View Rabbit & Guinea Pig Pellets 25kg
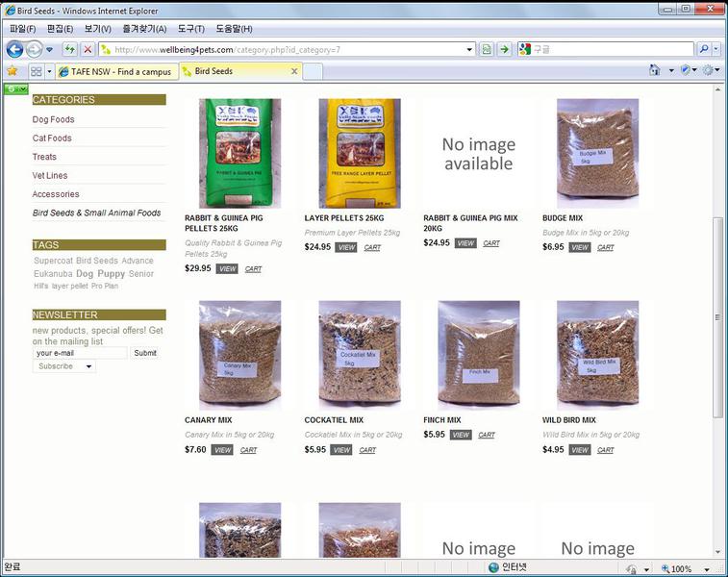 click(227, 268)
